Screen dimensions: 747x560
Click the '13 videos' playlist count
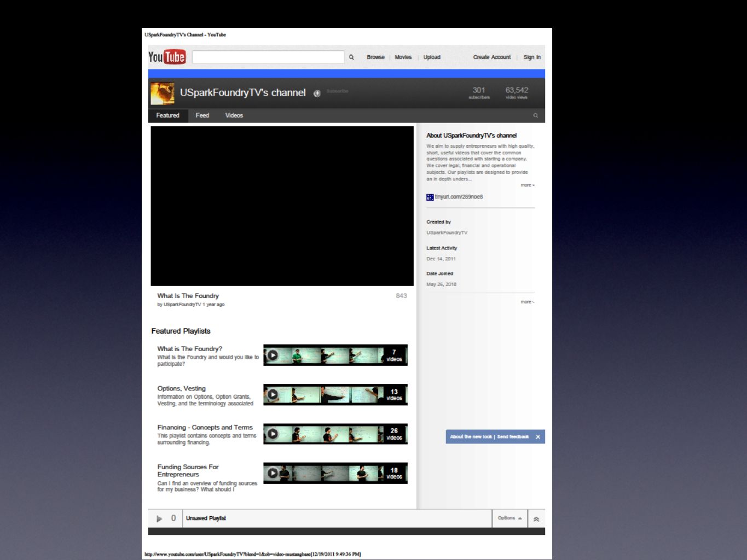click(394, 395)
